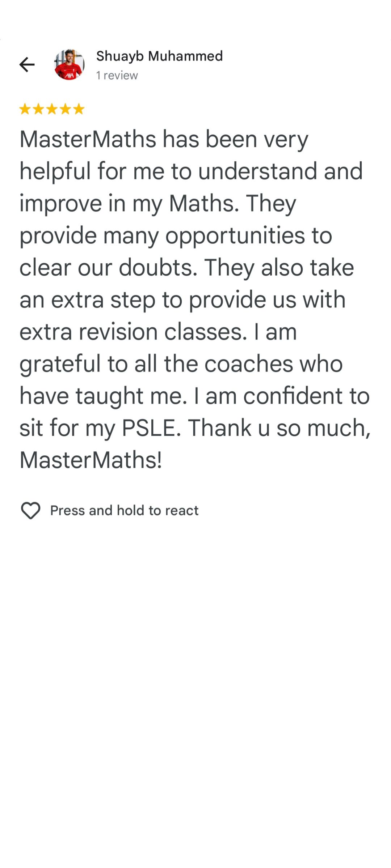
Task: Click the fifth rating star
Action: [x=79, y=109]
